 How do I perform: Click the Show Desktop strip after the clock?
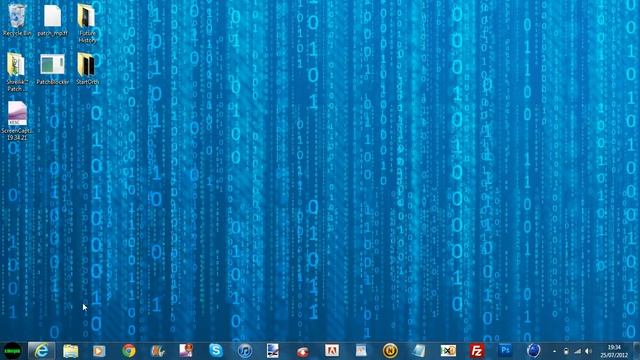point(636,351)
